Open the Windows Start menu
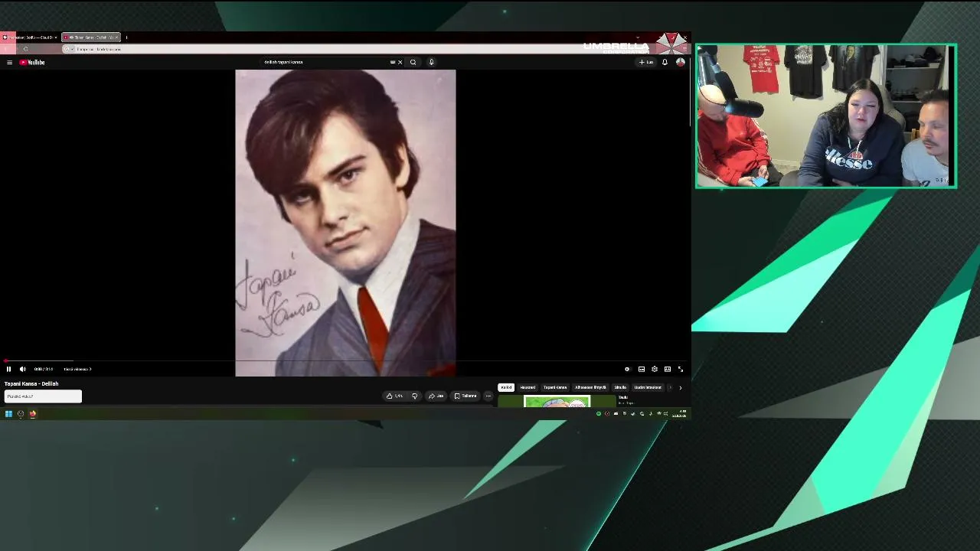980x551 pixels. click(x=8, y=414)
